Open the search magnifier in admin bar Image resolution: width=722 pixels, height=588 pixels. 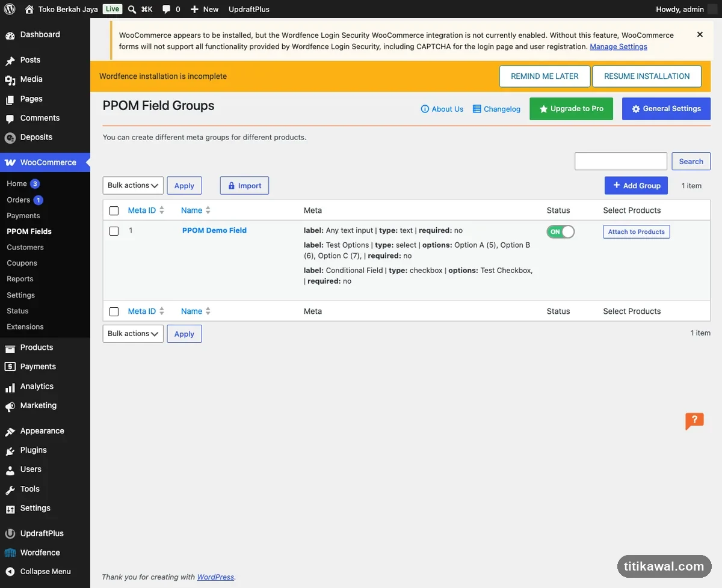pos(132,9)
